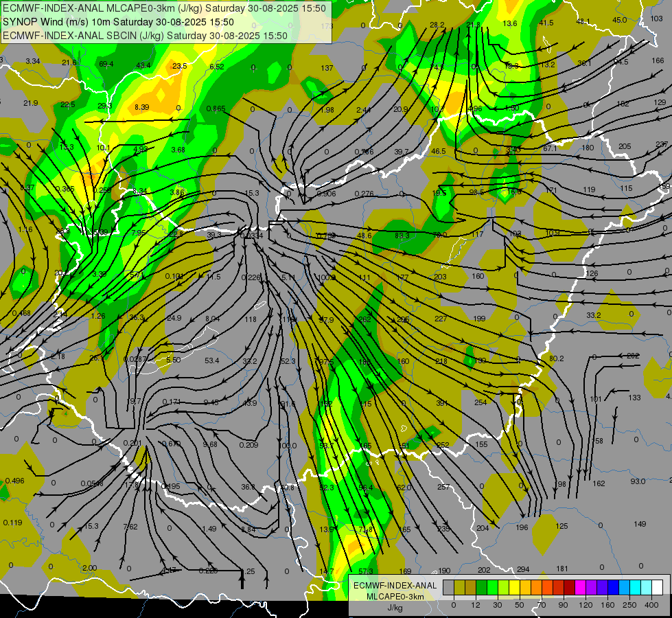Viewport: 672px width, 618px height.
Task: Click the map value '0.865'
Action: 216,109
